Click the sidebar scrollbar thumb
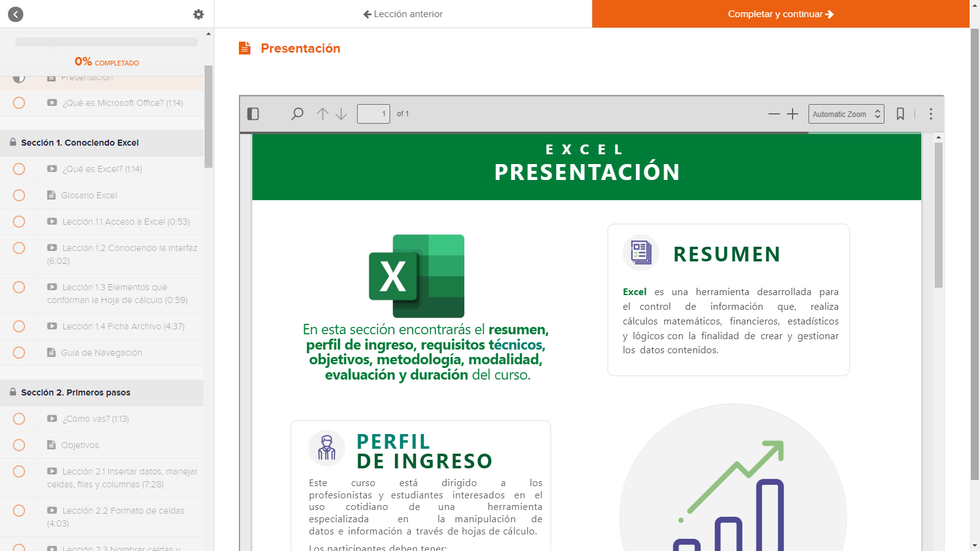The image size is (980, 551). [x=208, y=116]
